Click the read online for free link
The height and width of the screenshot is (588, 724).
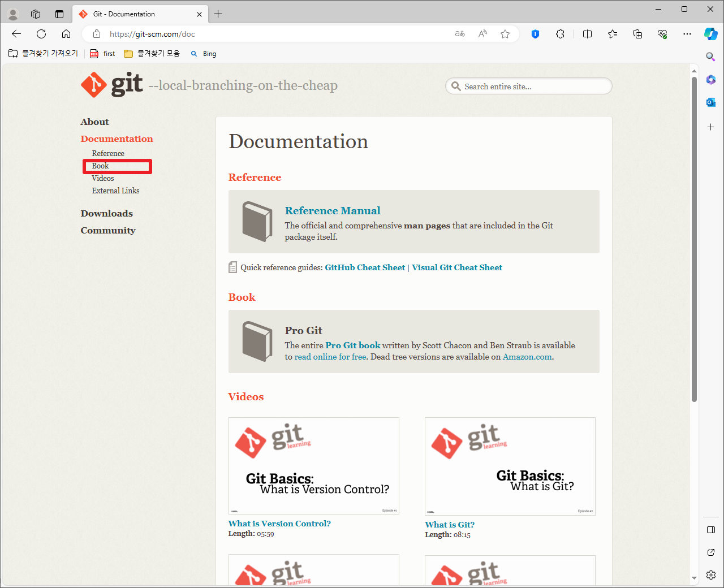click(330, 357)
